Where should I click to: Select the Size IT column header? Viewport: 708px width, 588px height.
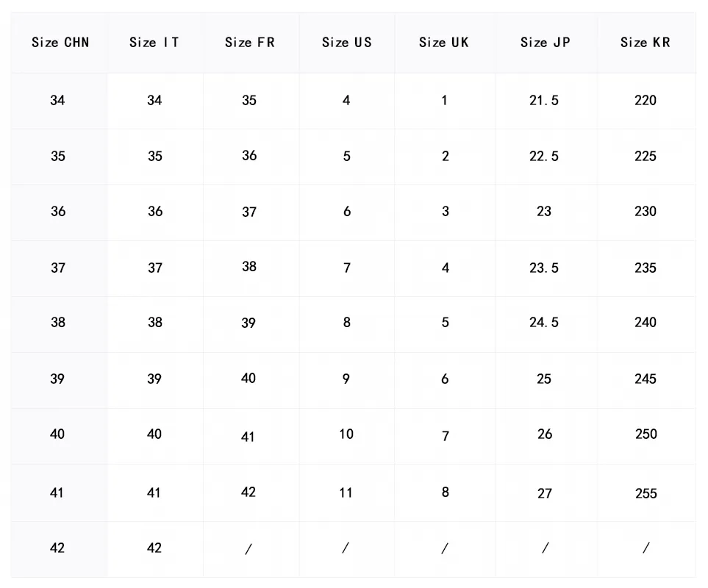pos(154,43)
